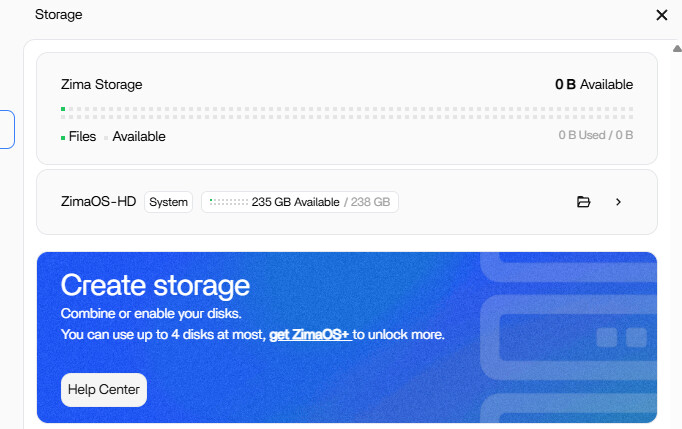The image size is (682, 429).
Task: Open the get ZimaOS+ link
Action: (x=309, y=334)
